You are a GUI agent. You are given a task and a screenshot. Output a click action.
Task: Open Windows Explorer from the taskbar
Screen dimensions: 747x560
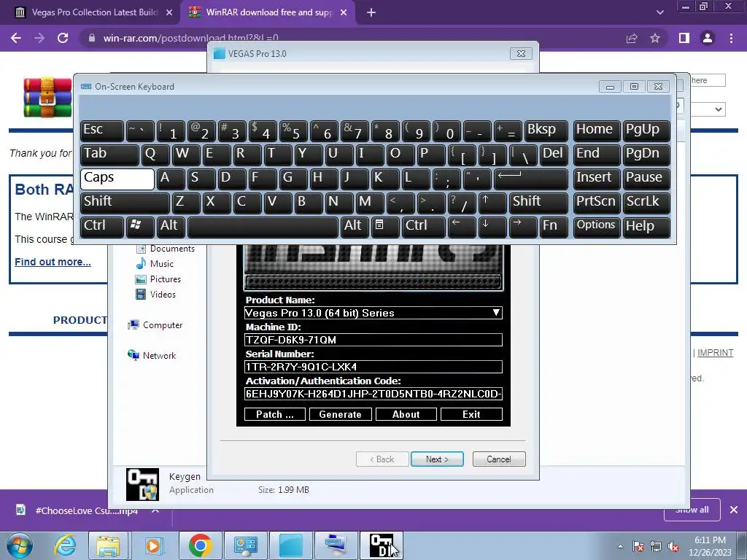tap(108, 545)
